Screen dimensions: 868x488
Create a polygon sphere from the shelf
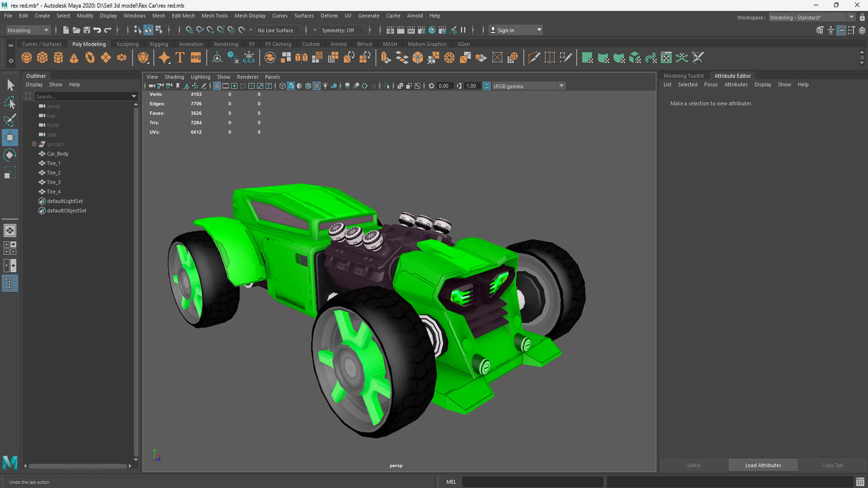pos(27,58)
